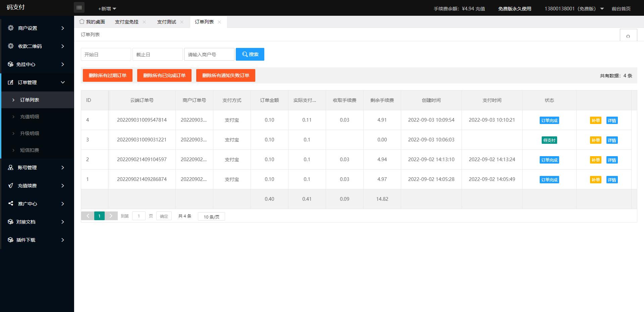This screenshot has width=644, height=312.
Task: Click the refresh icon at top right
Action: [628, 36]
